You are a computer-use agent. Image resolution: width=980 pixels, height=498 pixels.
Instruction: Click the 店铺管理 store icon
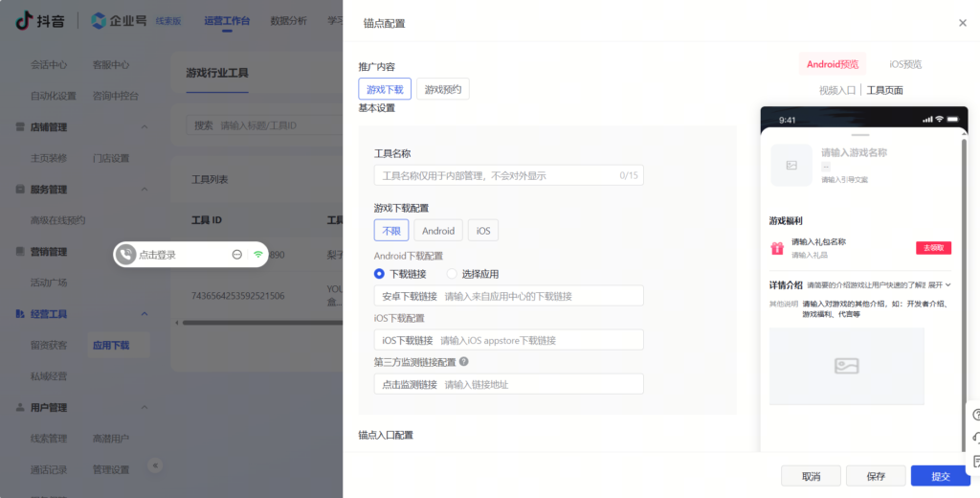click(x=20, y=127)
